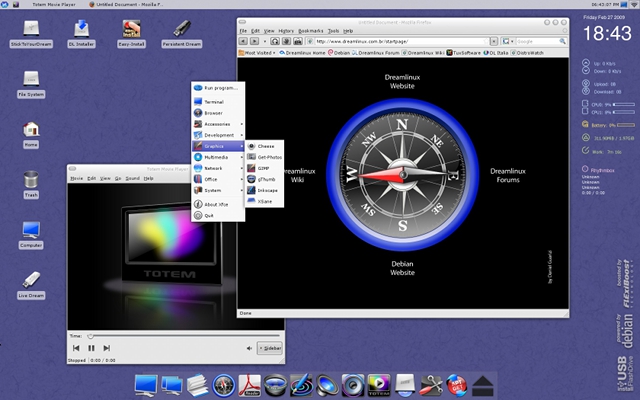Click the Dreamlinux Forums link
640x400 pixels.
tap(508, 176)
